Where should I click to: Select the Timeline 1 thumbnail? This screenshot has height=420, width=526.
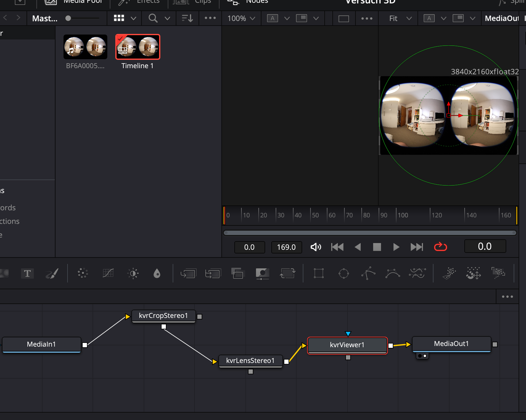[x=138, y=47]
